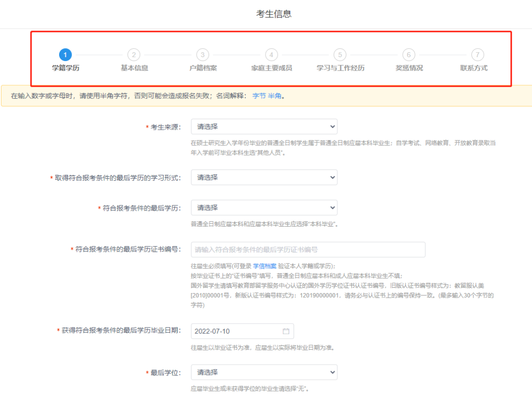Click step 1 circle labeled 学籍学历

tap(65, 55)
